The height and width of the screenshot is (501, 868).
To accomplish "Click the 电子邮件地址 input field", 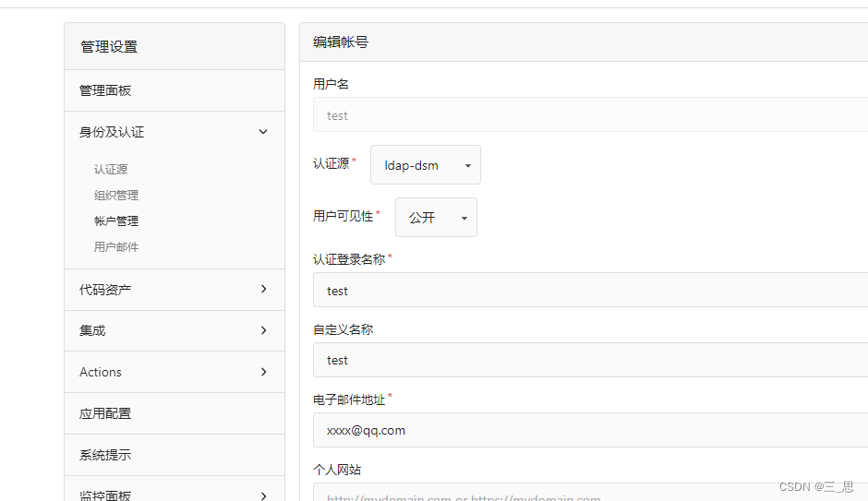I will point(589,430).
